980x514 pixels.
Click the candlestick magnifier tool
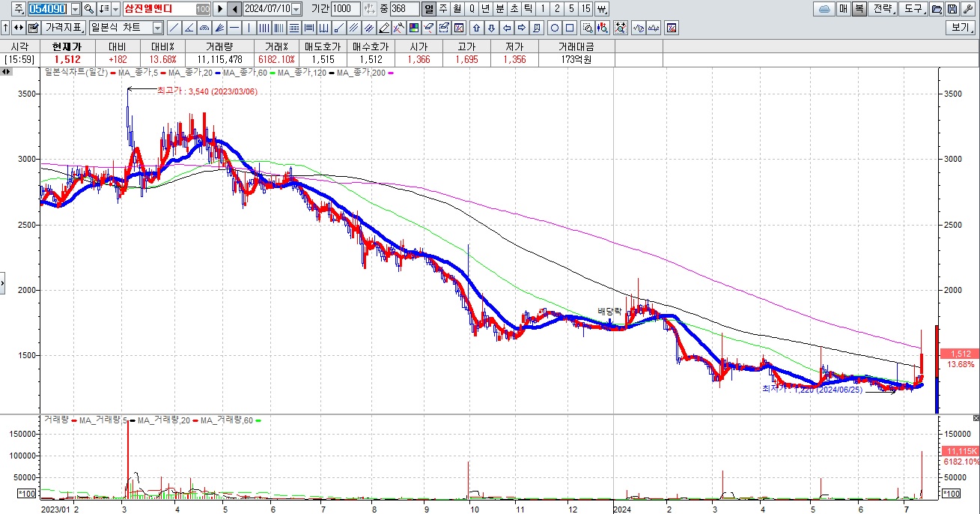click(601, 28)
